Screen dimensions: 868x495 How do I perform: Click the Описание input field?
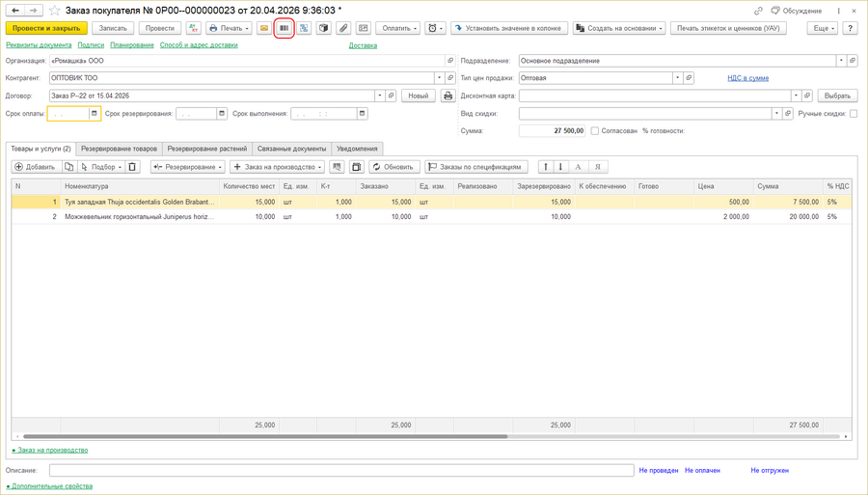coord(341,470)
